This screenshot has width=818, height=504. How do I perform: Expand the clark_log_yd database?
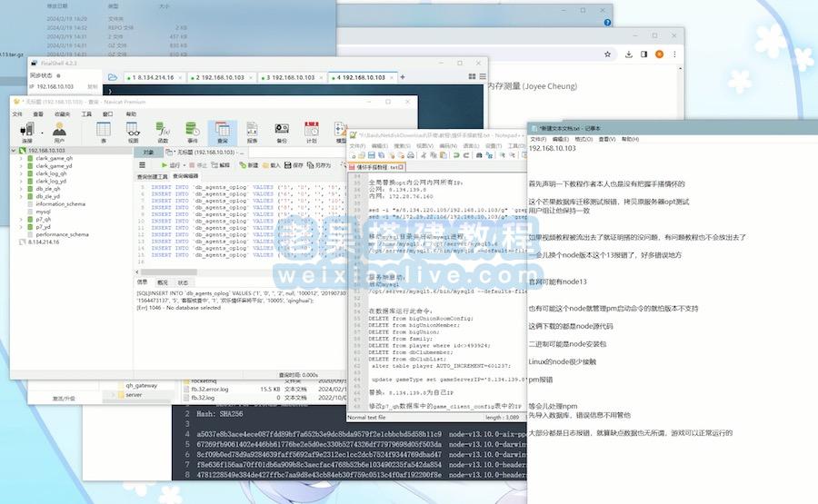click(22, 181)
